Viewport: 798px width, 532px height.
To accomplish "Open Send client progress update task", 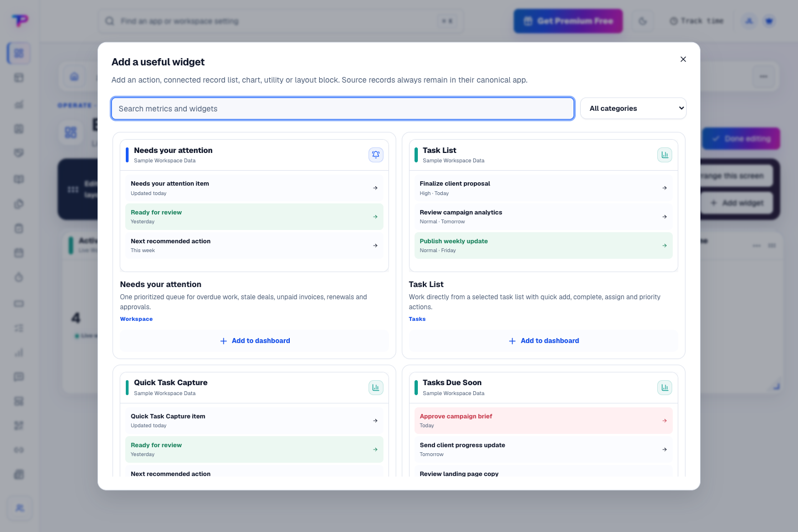I will pos(543,449).
